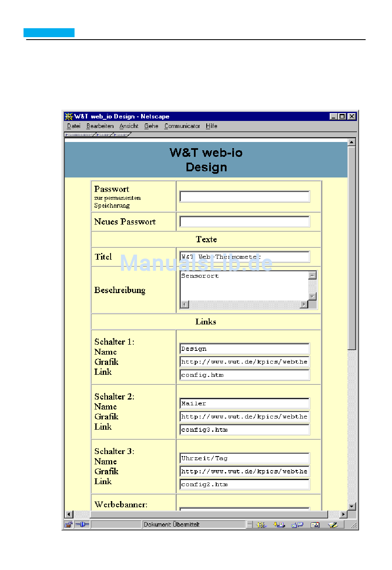392x570 pixels.
Task: Expand the first collapsed toolbar handle
Action: point(80,135)
